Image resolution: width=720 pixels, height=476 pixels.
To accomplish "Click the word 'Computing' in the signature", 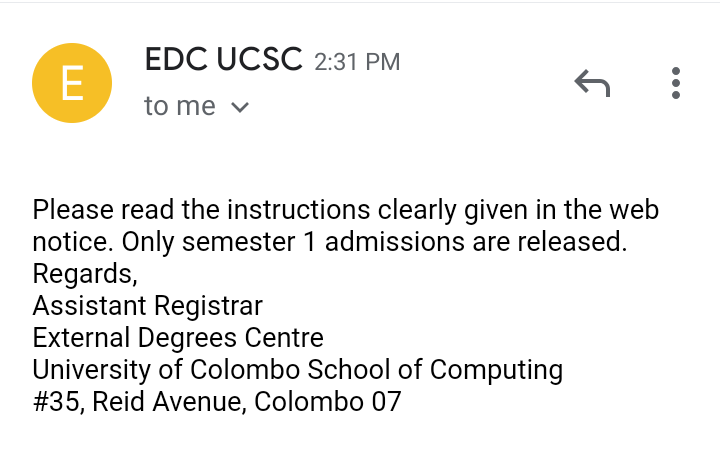I will (x=496, y=371).
